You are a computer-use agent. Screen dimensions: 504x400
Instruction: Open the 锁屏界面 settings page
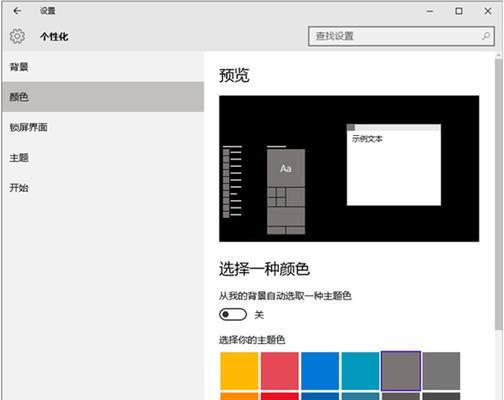[x=103, y=127]
